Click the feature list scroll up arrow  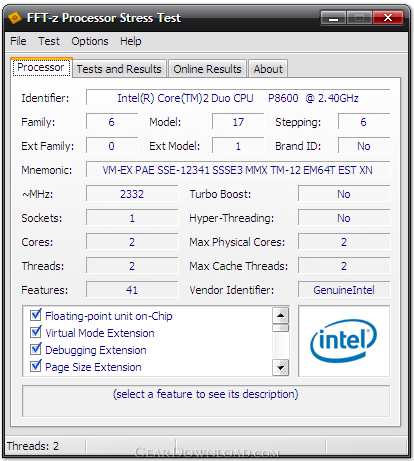point(280,315)
